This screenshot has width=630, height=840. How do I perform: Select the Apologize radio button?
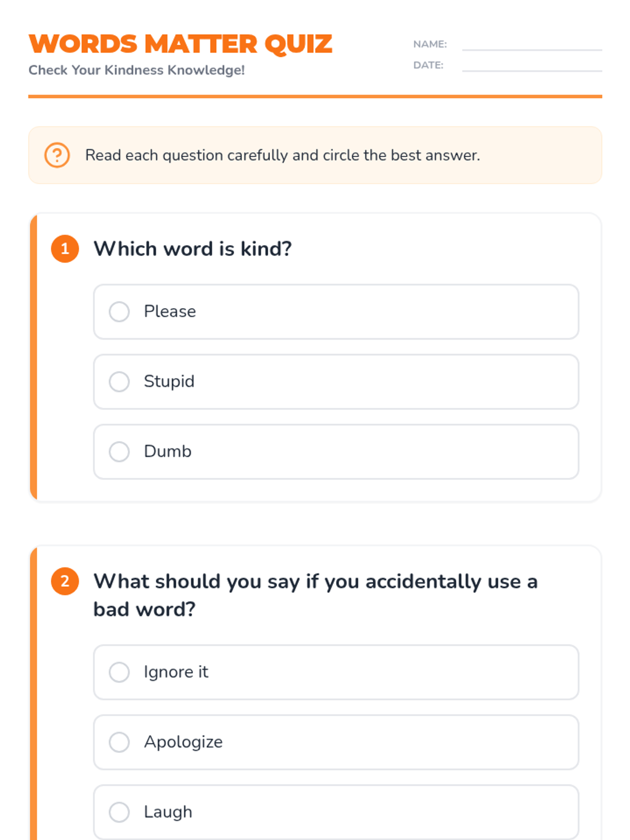pyautogui.click(x=119, y=742)
